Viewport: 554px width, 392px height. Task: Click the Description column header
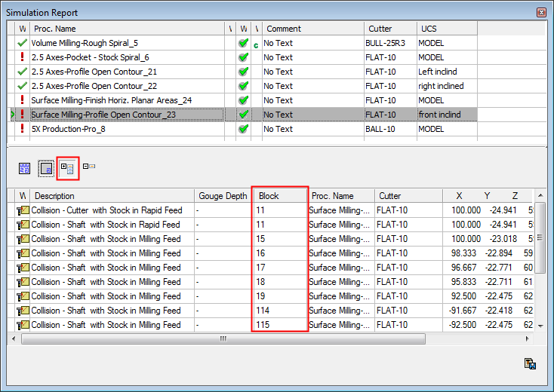point(112,196)
